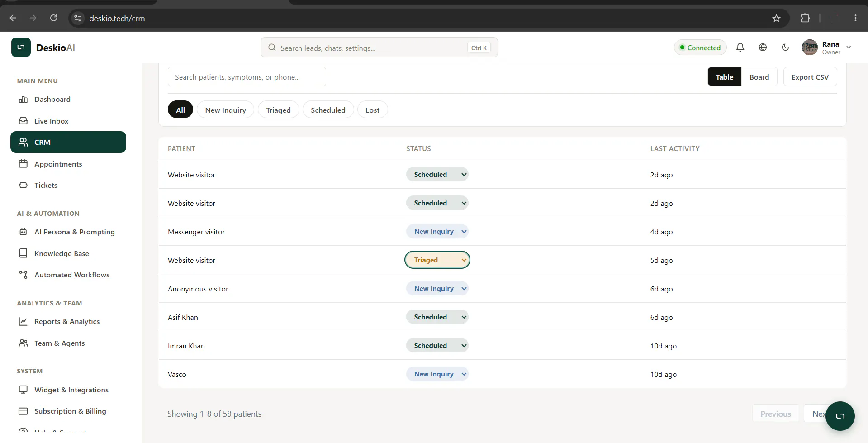Click patient name Imran Khan
Image resolution: width=868 pixels, height=443 pixels.
pos(186,346)
